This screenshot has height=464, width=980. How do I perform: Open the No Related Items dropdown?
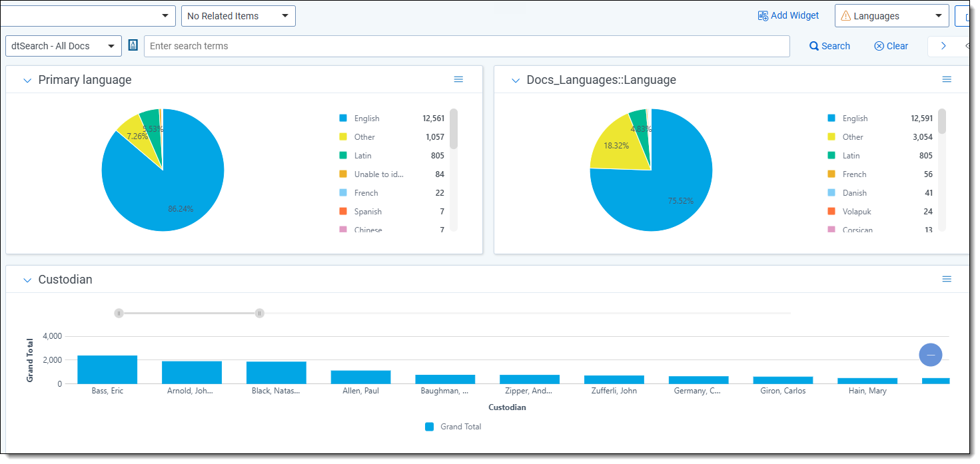(238, 16)
